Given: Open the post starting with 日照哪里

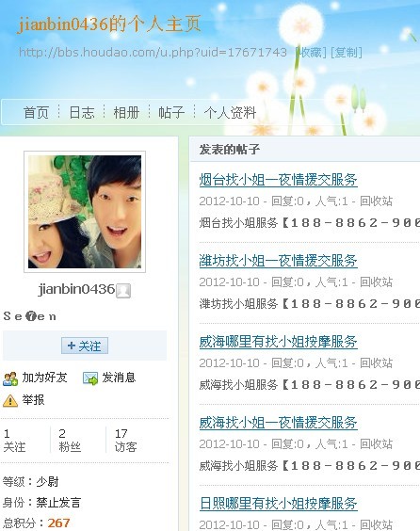Looking at the screenshot, I should click(279, 504).
